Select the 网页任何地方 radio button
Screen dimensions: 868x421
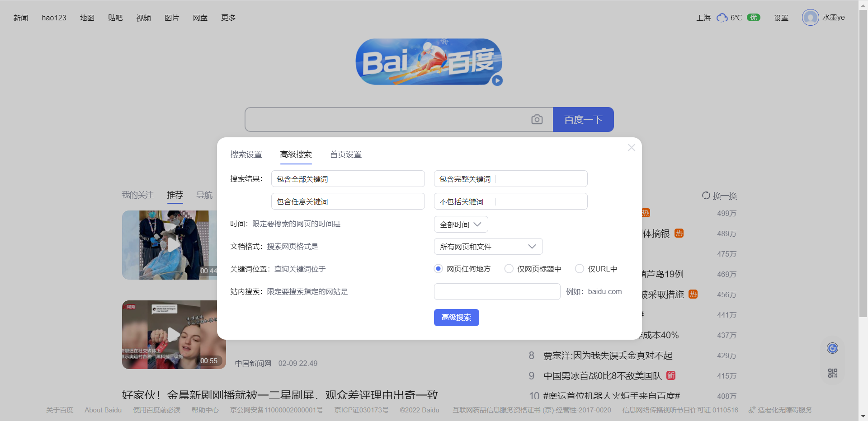click(x=438, y=269)
